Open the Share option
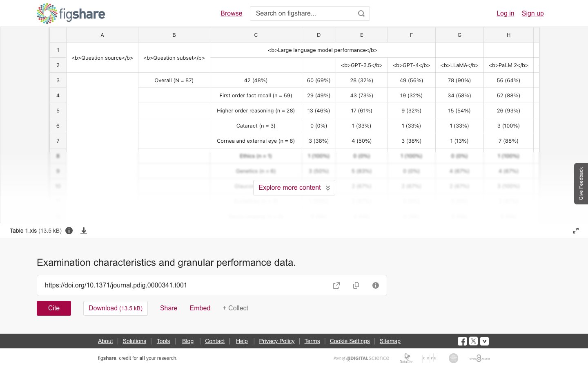The height and width of the screenshot is (368, 588). pyautogui.click(x=169, y=308)
